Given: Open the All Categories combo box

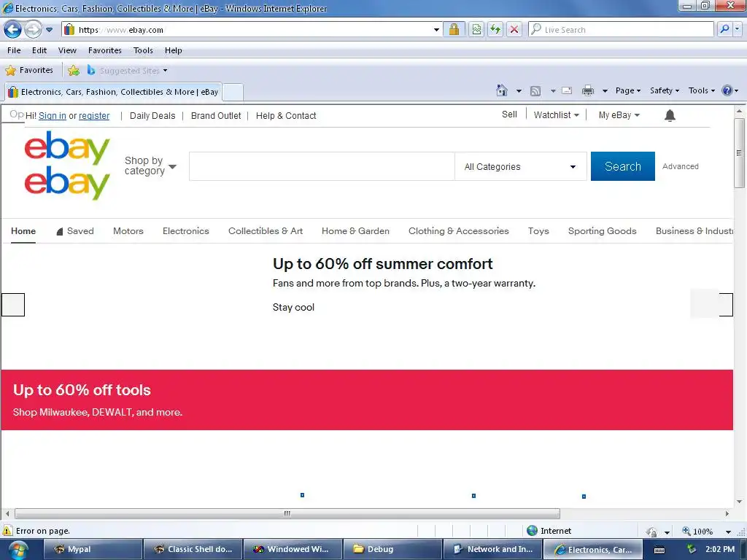Looking at the screenshot, I should [521, 166].
